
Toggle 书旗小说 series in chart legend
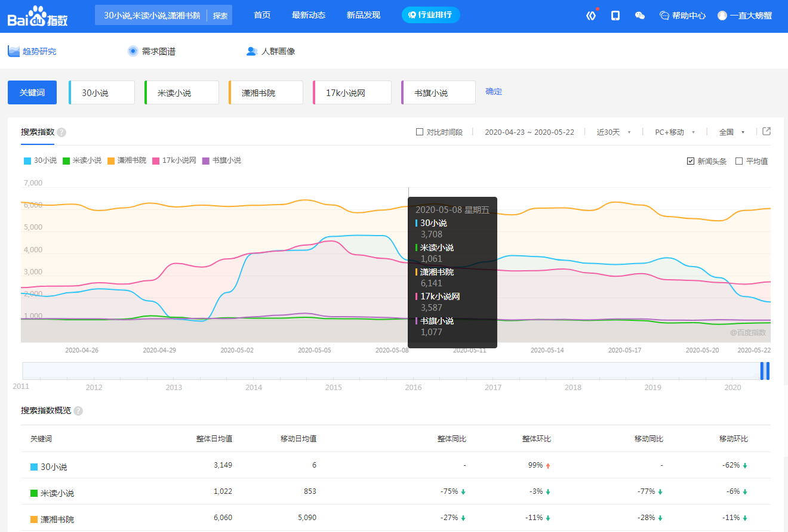coord(221,160)
